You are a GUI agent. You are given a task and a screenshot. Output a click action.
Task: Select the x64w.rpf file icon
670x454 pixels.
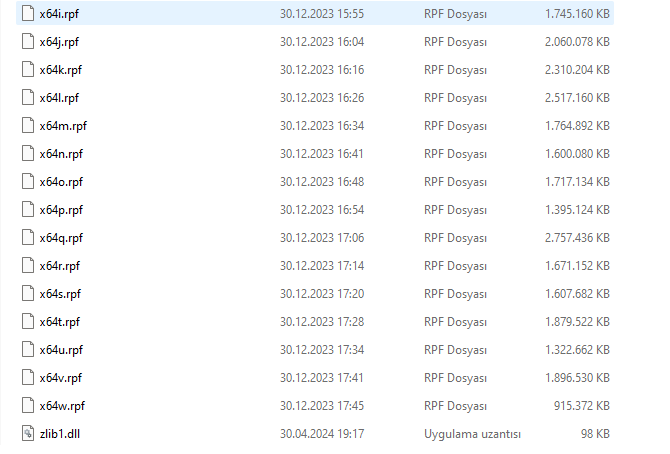point(28,406)
